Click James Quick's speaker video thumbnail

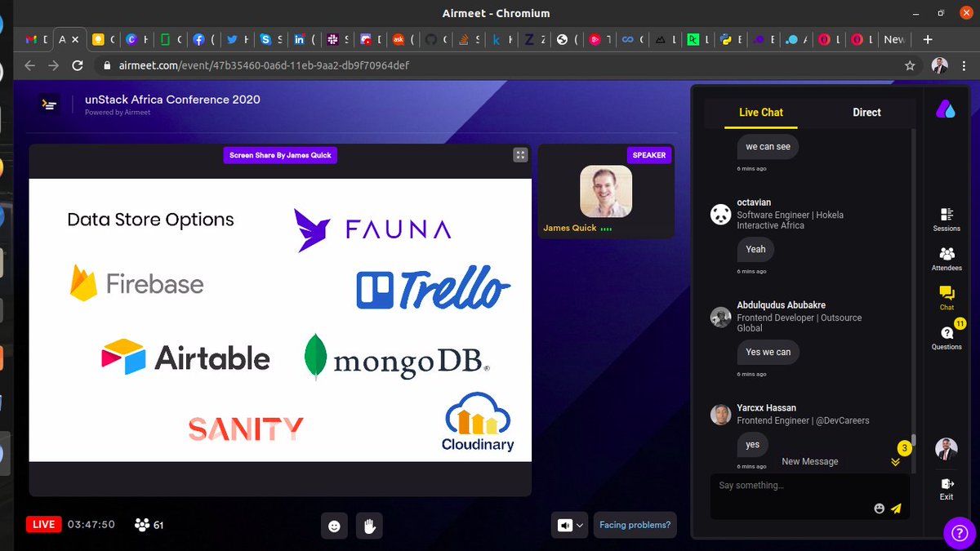[x=606, y=192]
